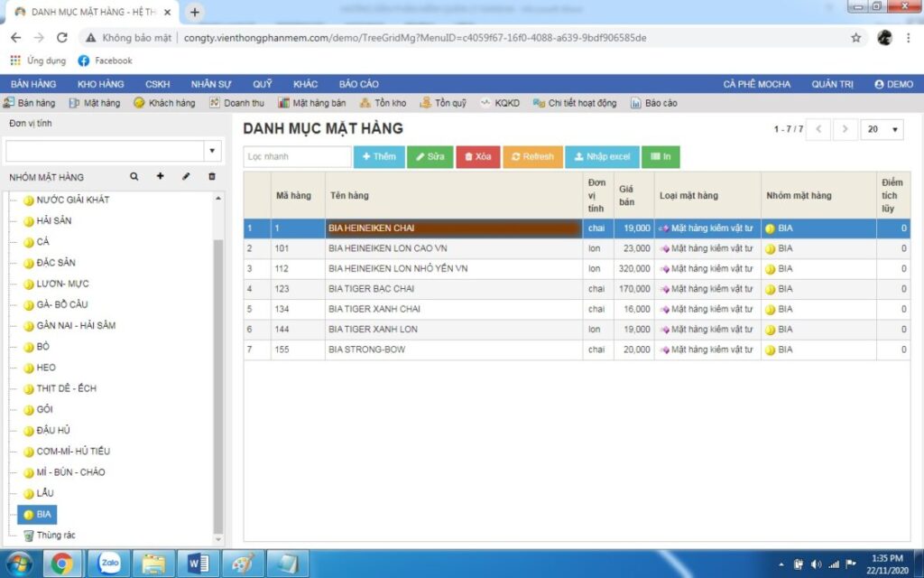This screenshot has height=578, width=924.
Task: Open the BÁN HÀNG menu
Action: 33,84
